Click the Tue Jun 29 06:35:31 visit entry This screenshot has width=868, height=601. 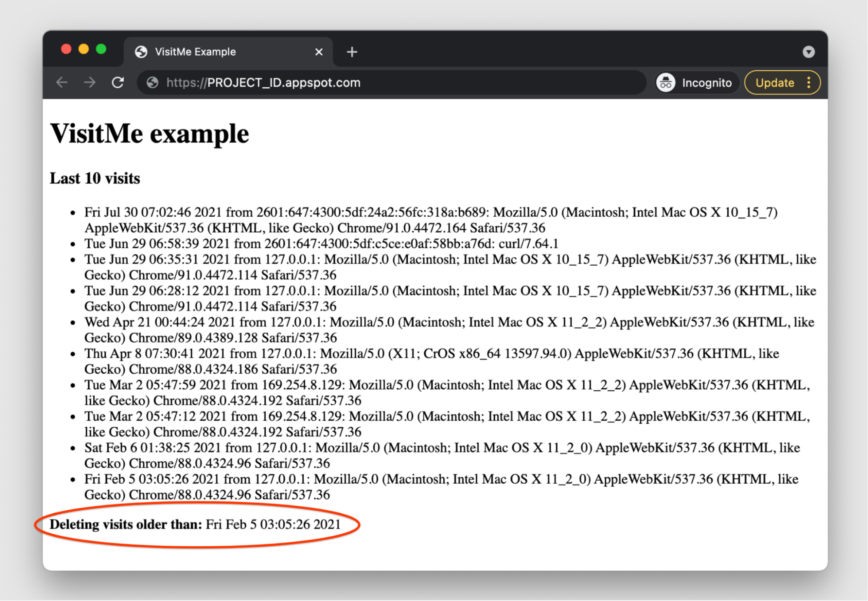[450, 267]
